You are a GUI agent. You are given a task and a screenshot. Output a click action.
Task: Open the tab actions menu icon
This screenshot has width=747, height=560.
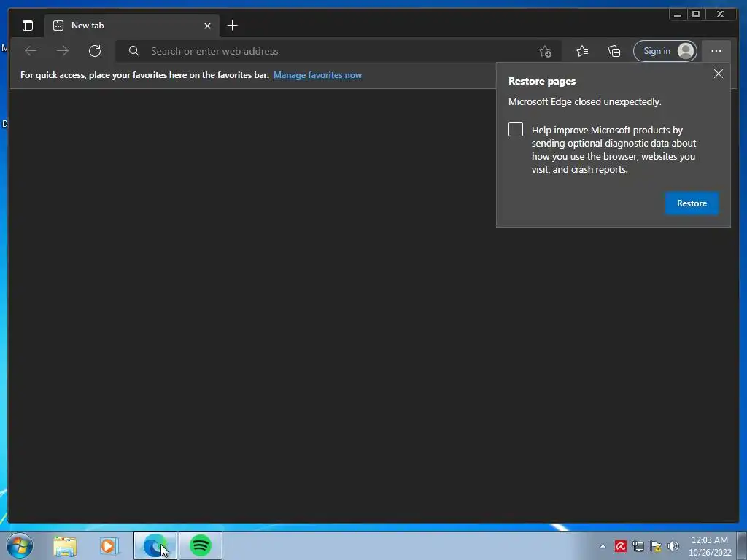[x=28, y=26]
